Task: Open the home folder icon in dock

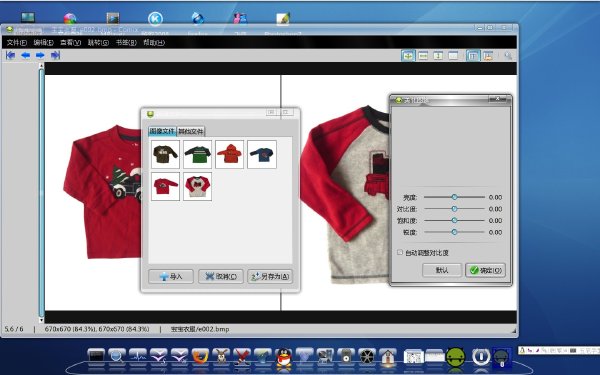Action: (388, 357)
